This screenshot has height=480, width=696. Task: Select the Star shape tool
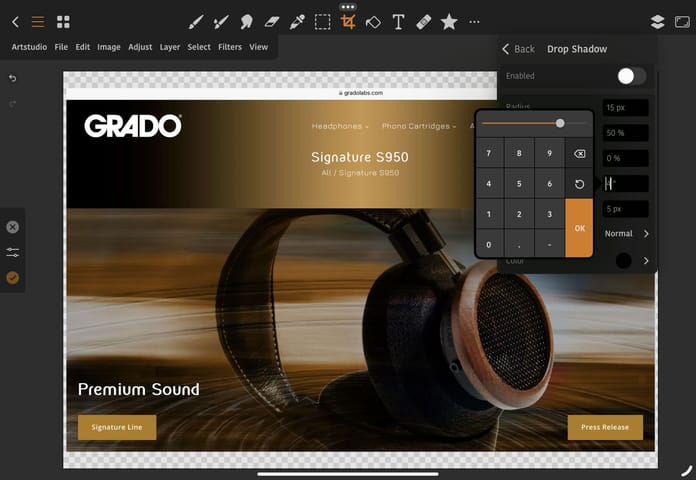[x=449, y=22]
